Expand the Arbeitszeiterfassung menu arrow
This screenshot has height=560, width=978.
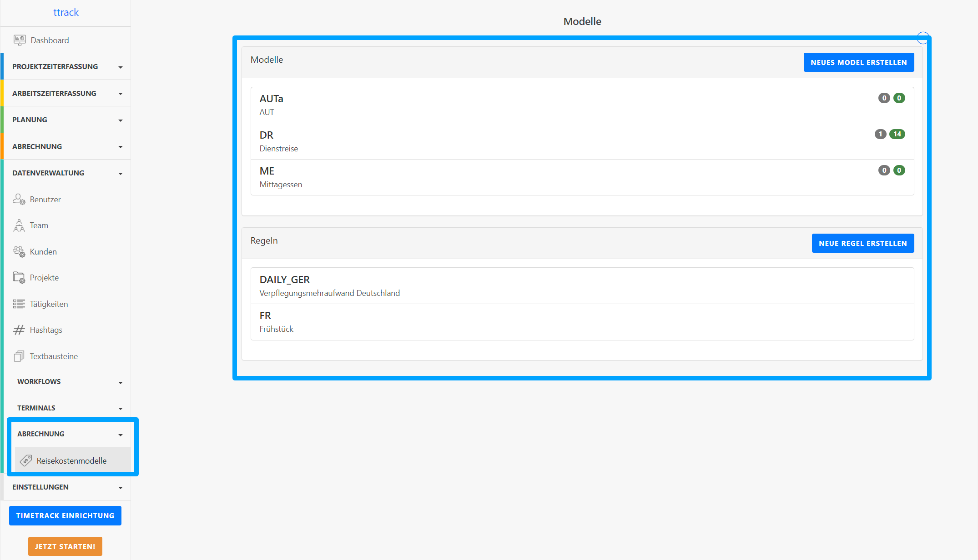121,94
